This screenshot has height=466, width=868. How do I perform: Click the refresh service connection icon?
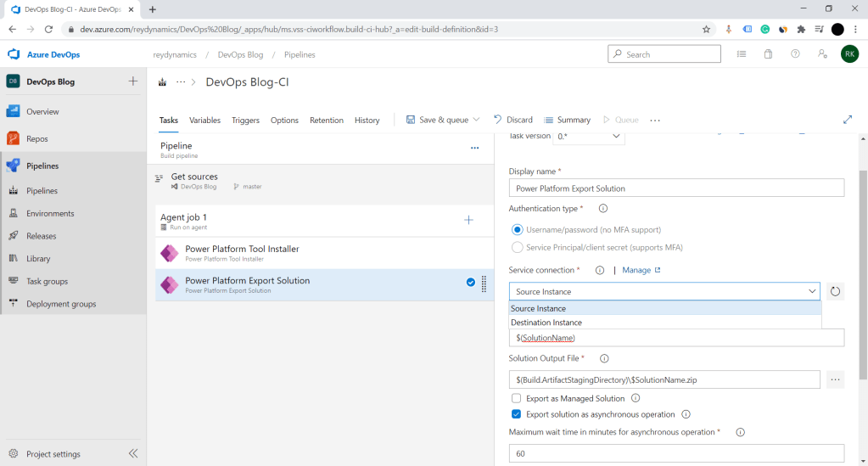tap(835, 292)
